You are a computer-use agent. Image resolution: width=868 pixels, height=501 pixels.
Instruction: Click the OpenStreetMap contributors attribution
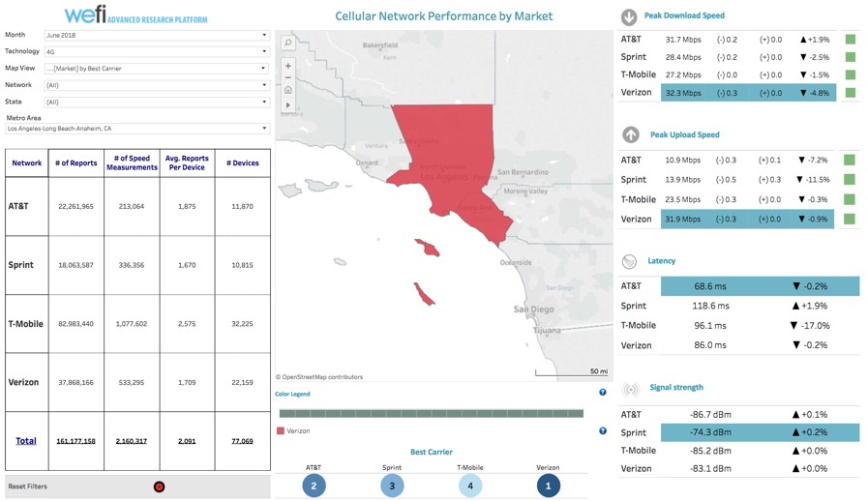(x=319, y=377)
